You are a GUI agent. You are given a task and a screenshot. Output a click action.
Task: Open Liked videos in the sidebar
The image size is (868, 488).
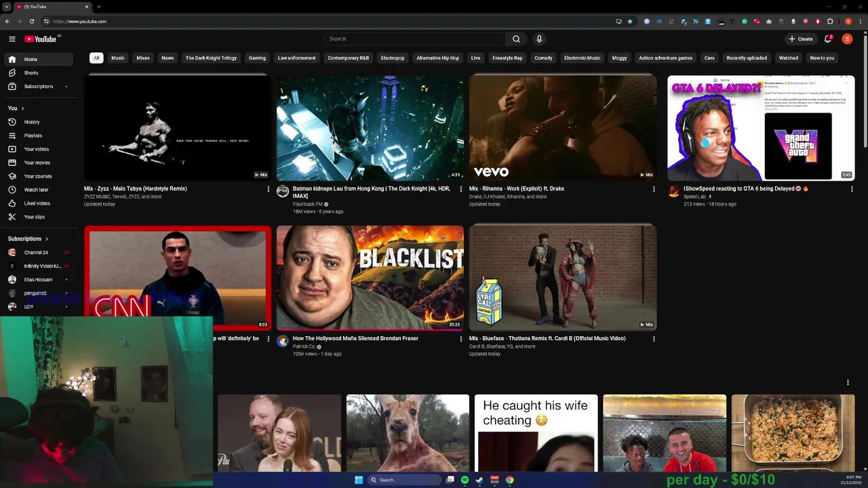[38, 203]
